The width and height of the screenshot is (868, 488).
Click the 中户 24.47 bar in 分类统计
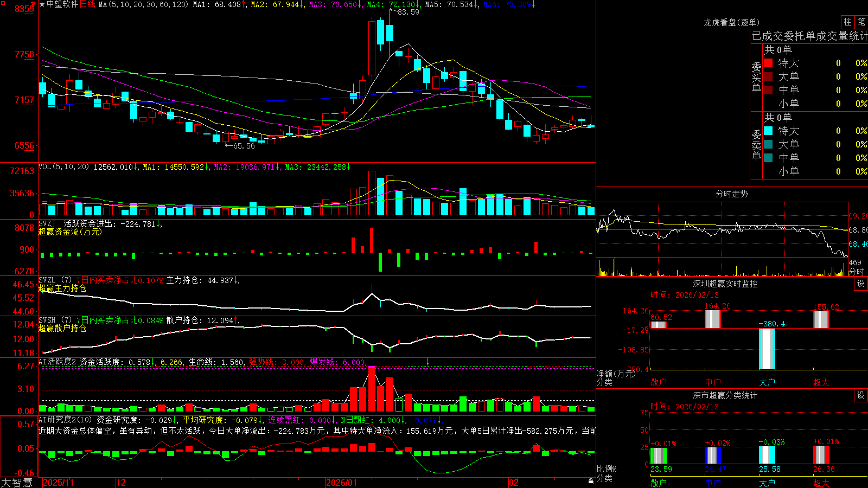click(713, 455)
